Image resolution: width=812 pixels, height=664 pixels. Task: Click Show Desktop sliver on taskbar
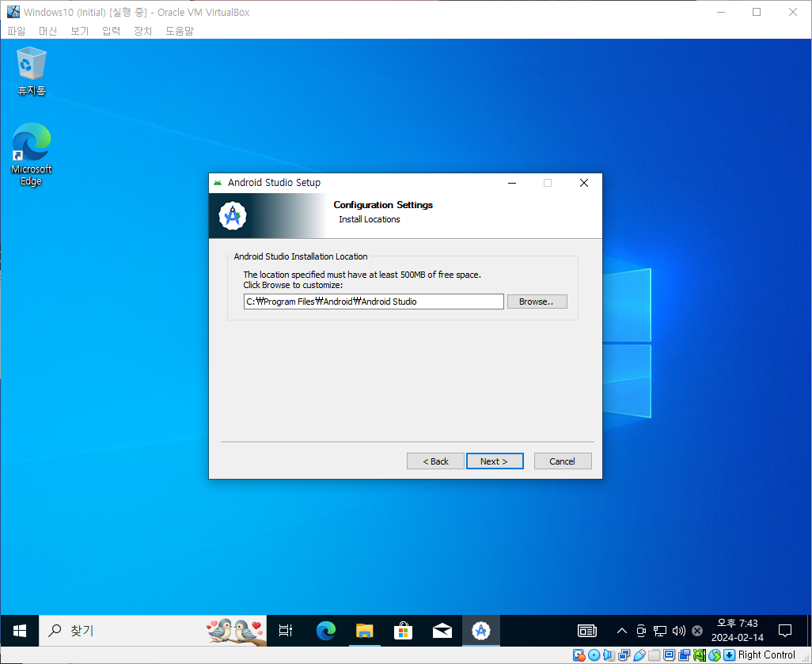coord(809,630)
